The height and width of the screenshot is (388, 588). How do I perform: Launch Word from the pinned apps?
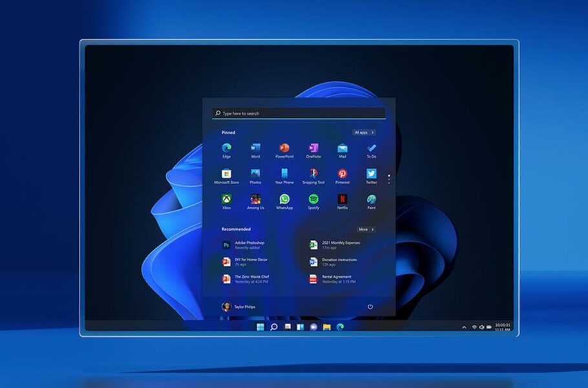(x=255, y=151)
